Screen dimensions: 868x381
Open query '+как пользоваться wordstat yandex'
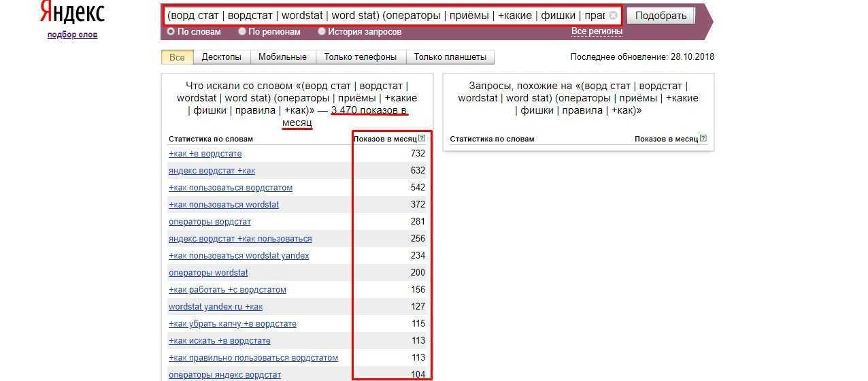pos(239,256)
